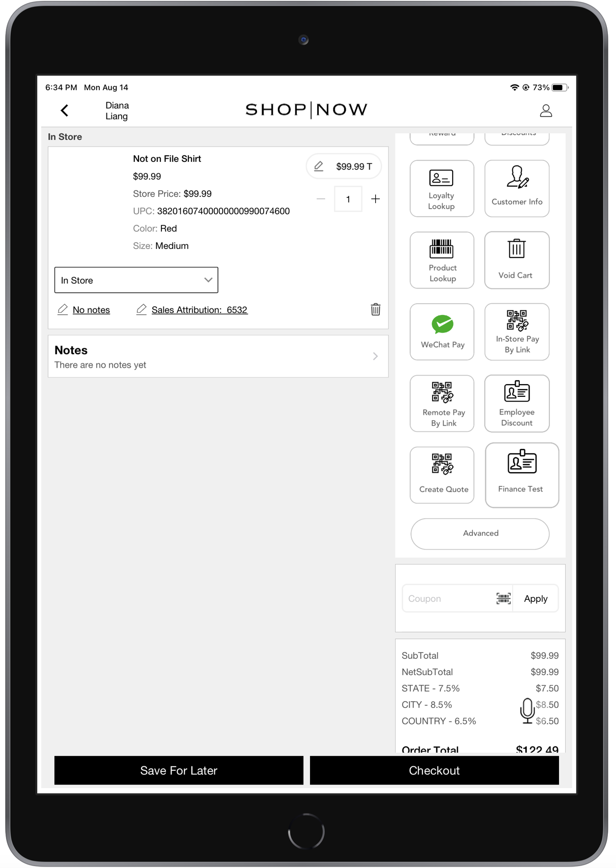Open Loyalty Lookup
Screen dimensions: 616x868
[441, 189]
